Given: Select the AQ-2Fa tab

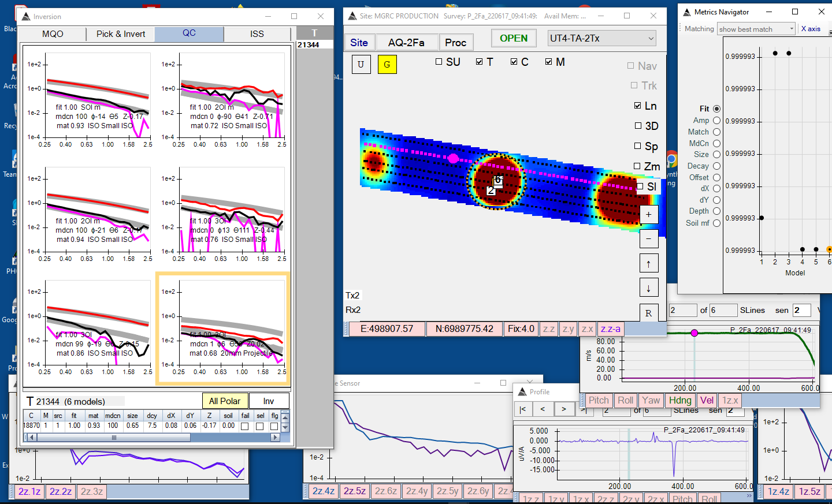Looking at the screenshot, I should point(406,42).
